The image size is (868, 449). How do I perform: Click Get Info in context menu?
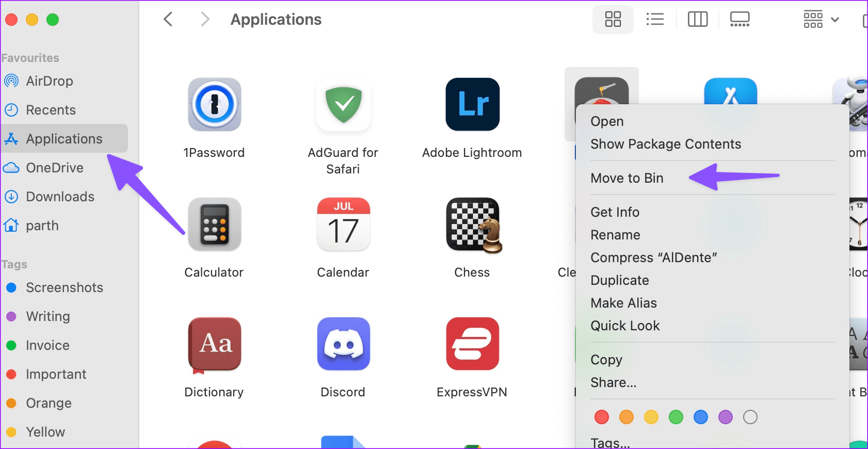pos(615,212)
